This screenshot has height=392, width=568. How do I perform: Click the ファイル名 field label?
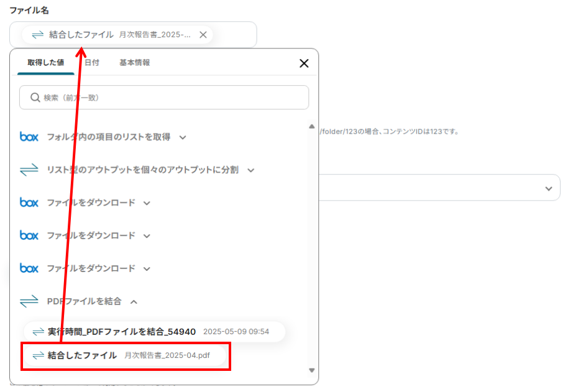pyautogui.click(x=29, y=10)
